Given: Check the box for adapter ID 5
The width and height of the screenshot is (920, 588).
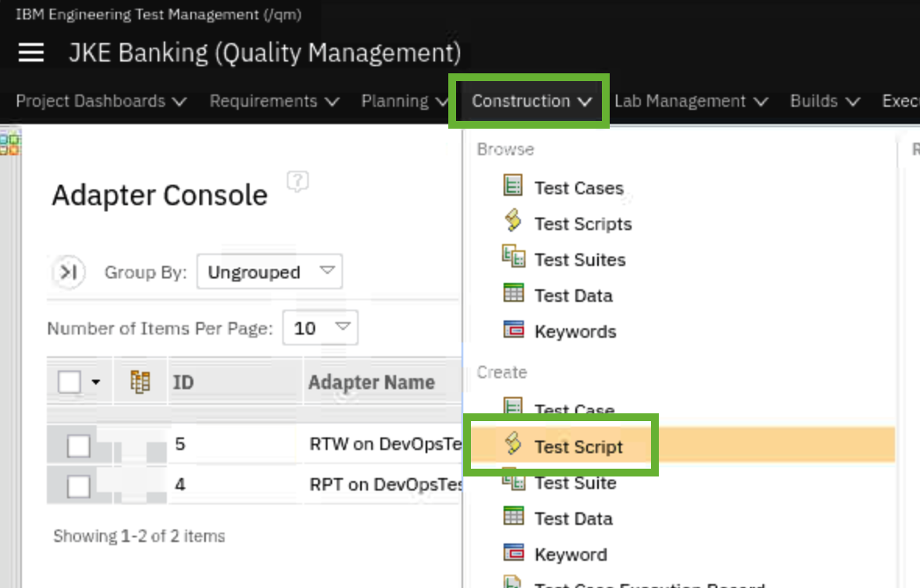Looking at the screenshot, I should [x=78, y=446].
